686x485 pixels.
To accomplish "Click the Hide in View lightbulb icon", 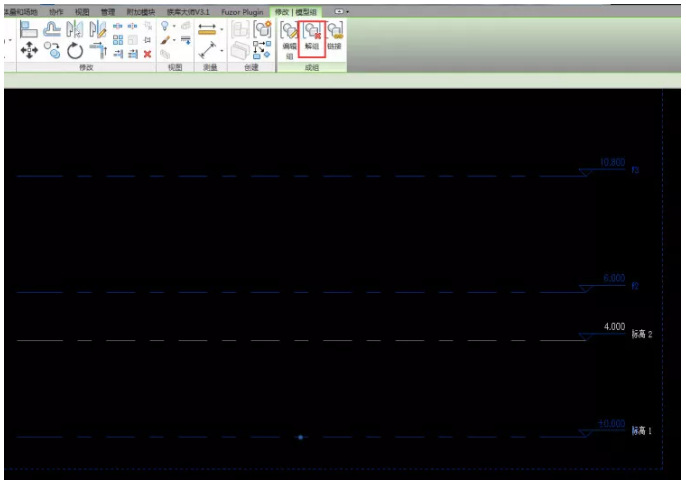I will pyautogui.click(x=164, y=26).
